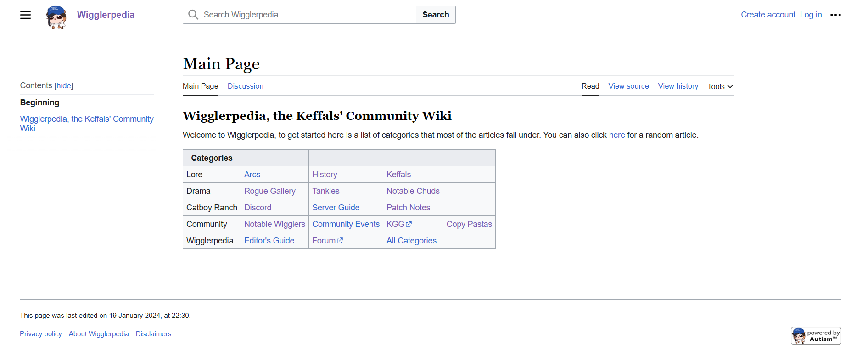Click Create account link
Image resolution: width=868 pixels, height=350 pixels.
768,15
